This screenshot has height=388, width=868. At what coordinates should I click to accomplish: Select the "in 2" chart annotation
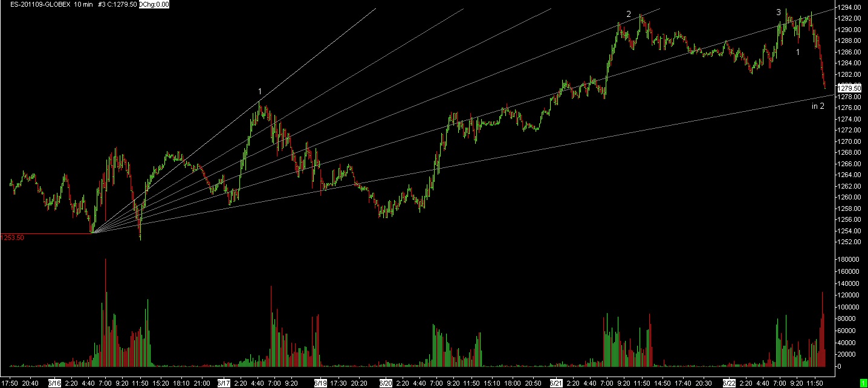point(818,106)
